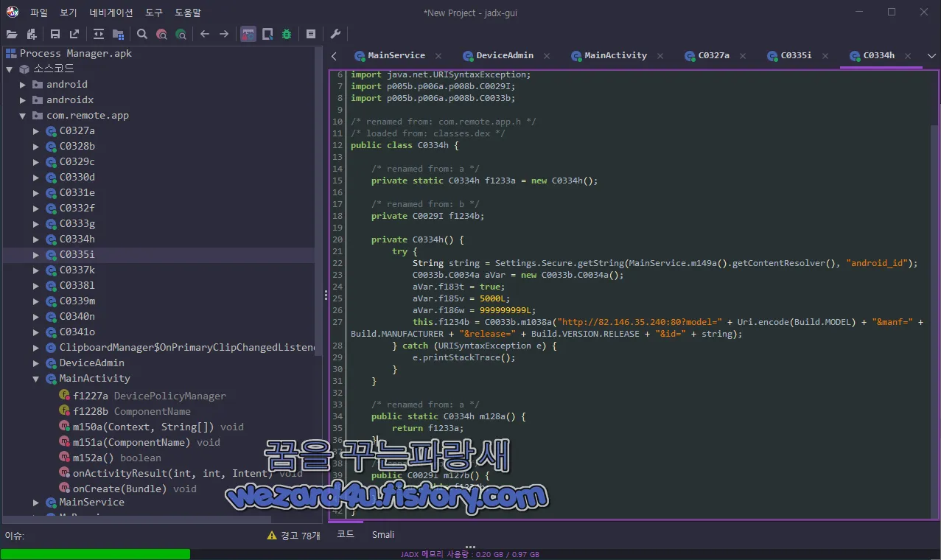Viewport: 941px width, 560px height.
Task: Expand the android package node
Action: [23, 85]
